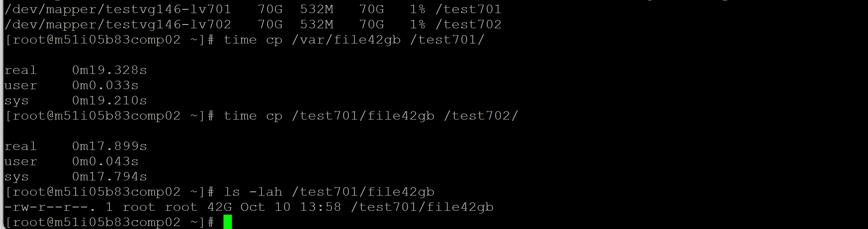Click the /test702/ destination in second cp command
Image resolution: width=868 pixels, height=229 pixels.
click(x=481, y=116)
